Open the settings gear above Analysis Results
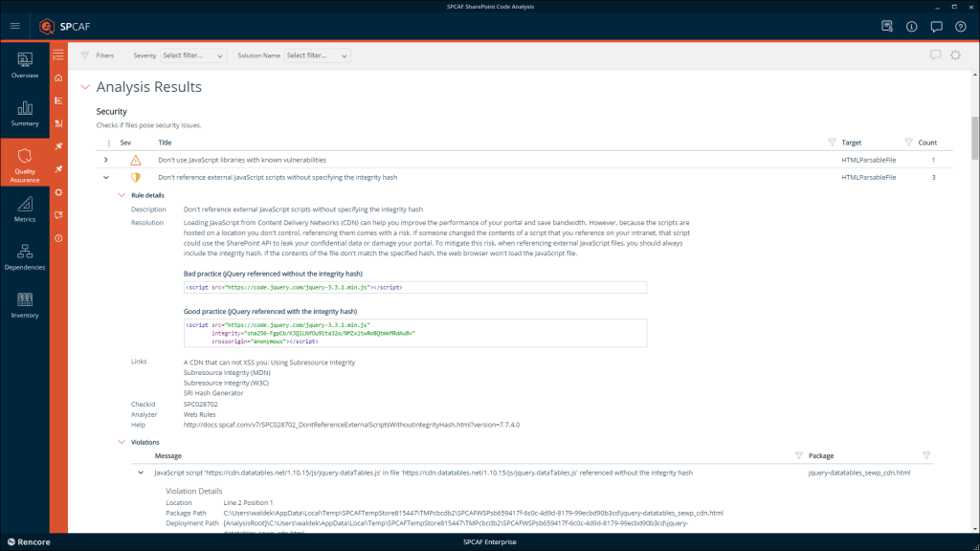980x551 pixels. (x=954, y=55)
